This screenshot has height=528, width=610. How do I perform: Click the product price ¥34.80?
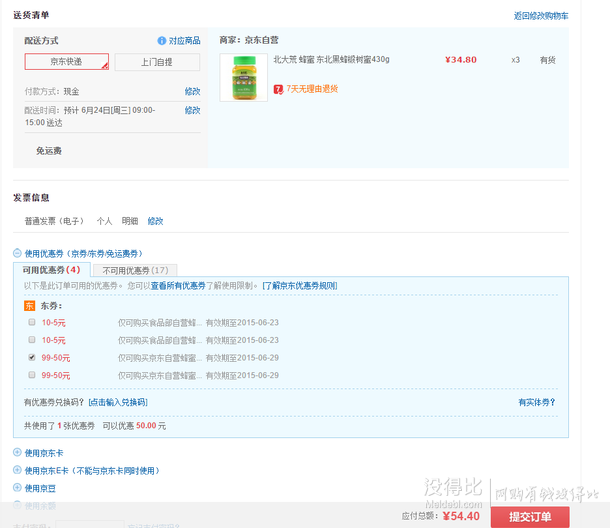pyautogui.click(x=461, y=60)
